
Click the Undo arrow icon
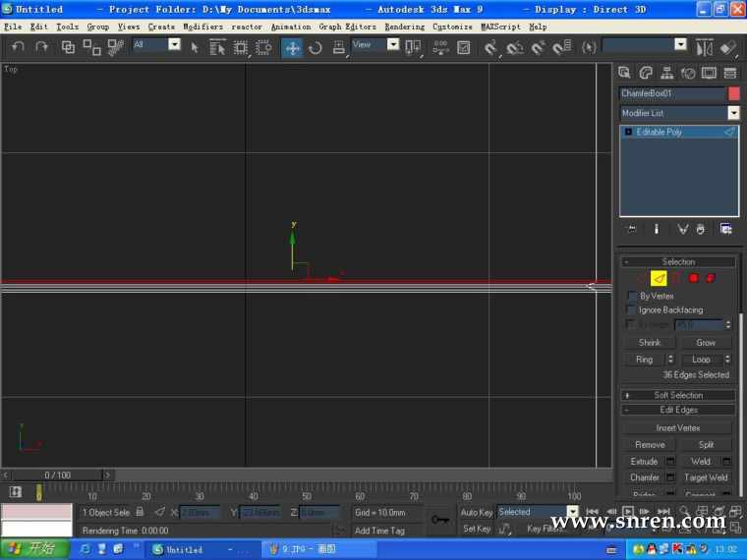(18, 47)
